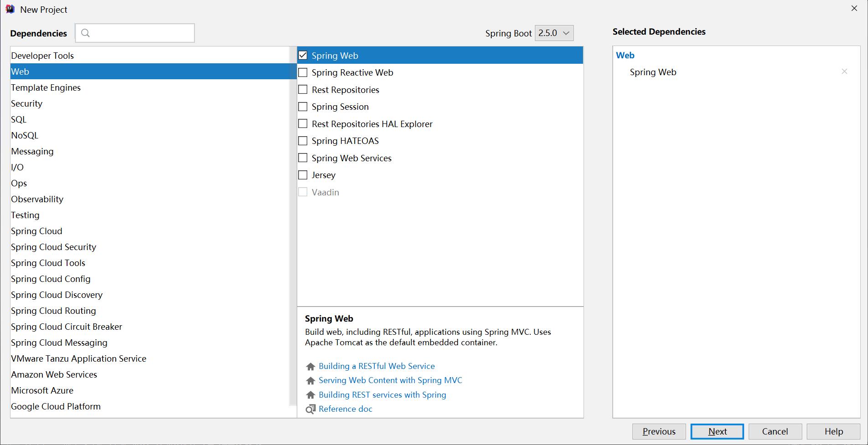Remove Spring Web from selected dependencies
Screen dimensions: 868x445
coord(844,72)
